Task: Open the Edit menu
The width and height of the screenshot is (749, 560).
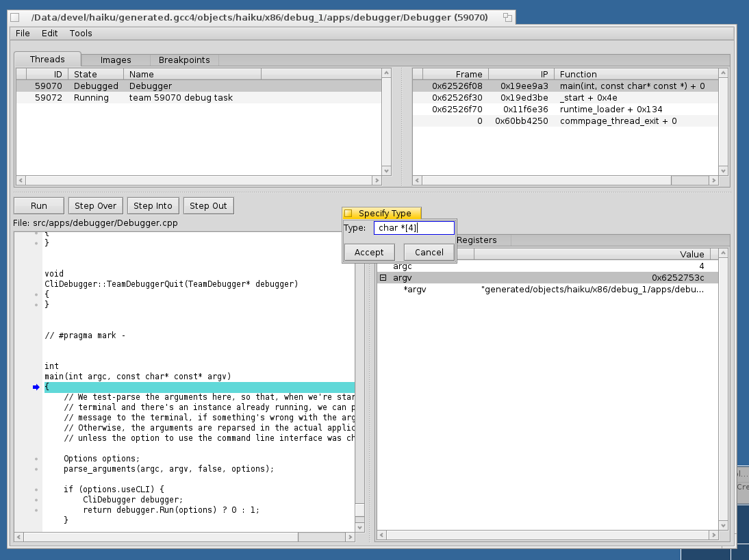Action: coord(49,34)
